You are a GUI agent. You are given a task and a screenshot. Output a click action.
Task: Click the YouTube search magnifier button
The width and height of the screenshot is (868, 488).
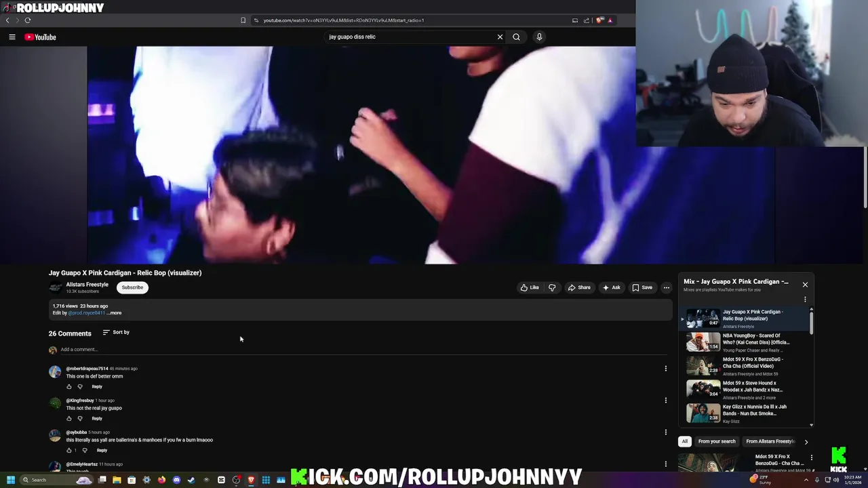(516, 37)
